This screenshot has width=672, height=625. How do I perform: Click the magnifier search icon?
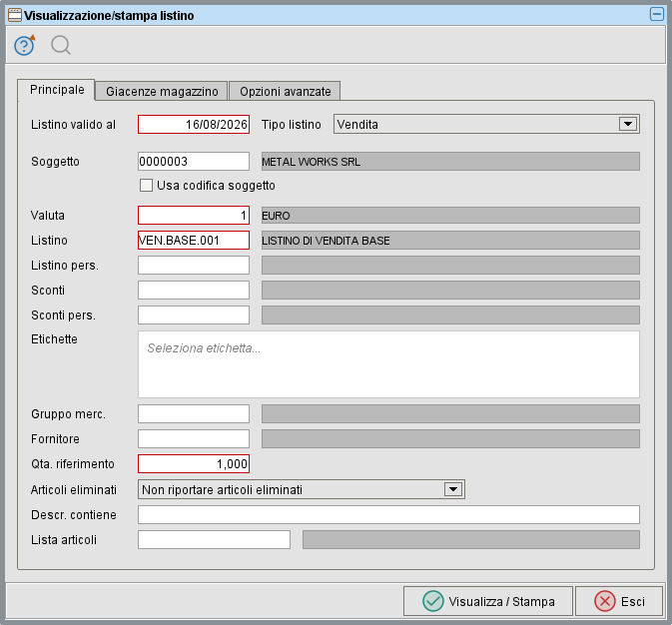click(x=61, y=45)
